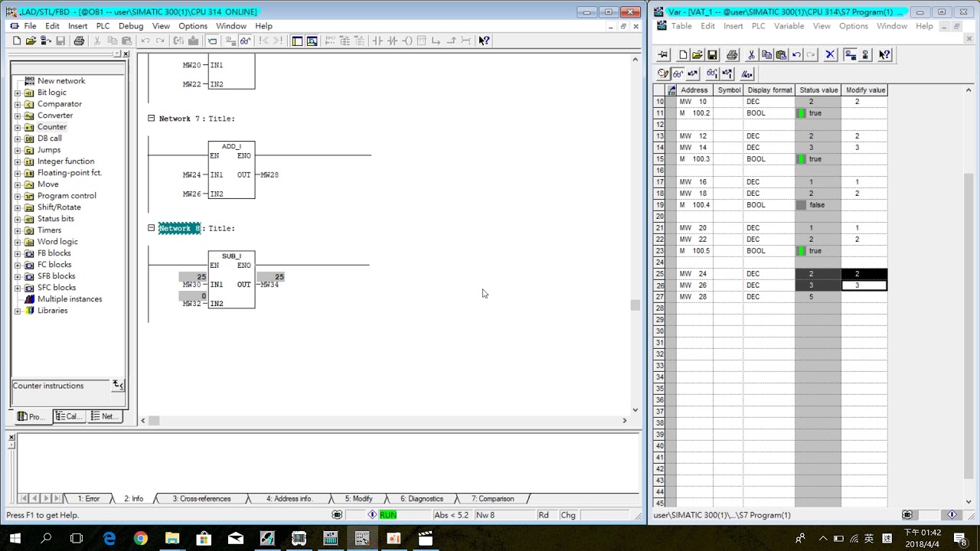This screenshot has height=551, width=980.
Task: Open the Debug menu in LAD editor
Action: (x=131, y=26)
